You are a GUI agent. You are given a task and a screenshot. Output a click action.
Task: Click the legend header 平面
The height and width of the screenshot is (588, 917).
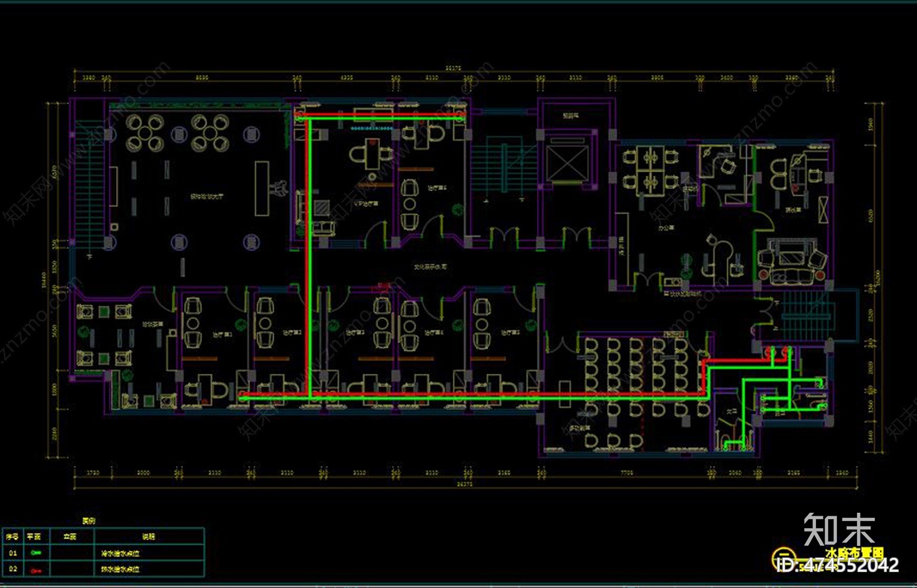34,536
